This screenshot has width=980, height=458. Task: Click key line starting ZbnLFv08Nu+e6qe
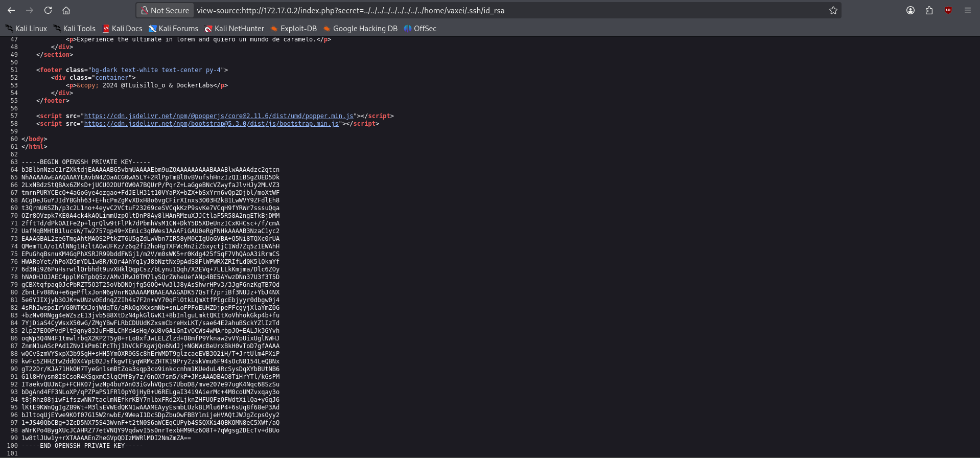(x=150, y=292)
